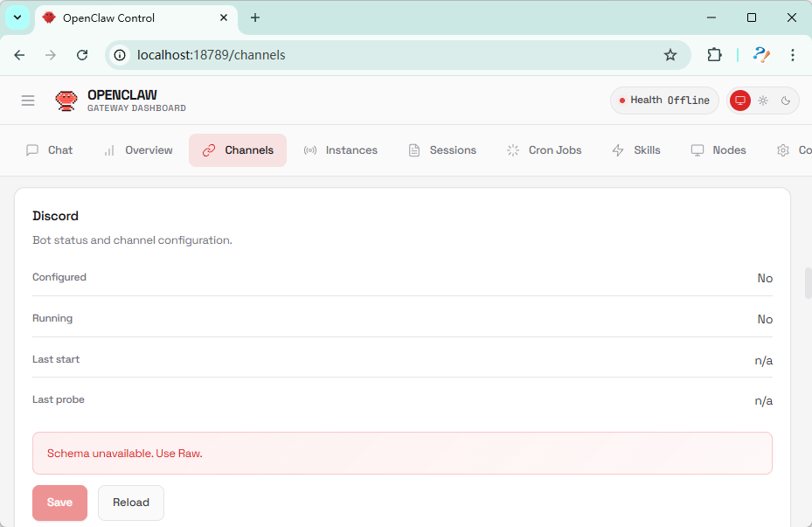Select the Channels tab
Viewport: 812px width, 527px height.
point(238,150)
